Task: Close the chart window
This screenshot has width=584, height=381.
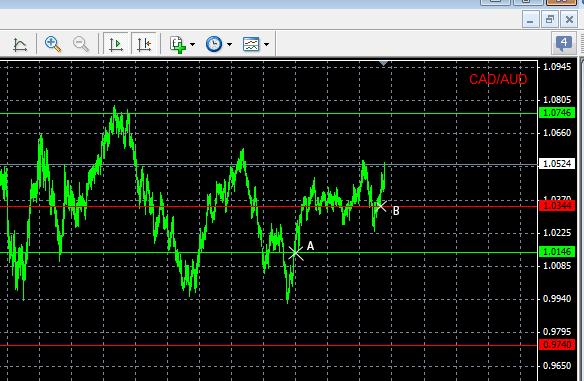Action: (569, 19)
